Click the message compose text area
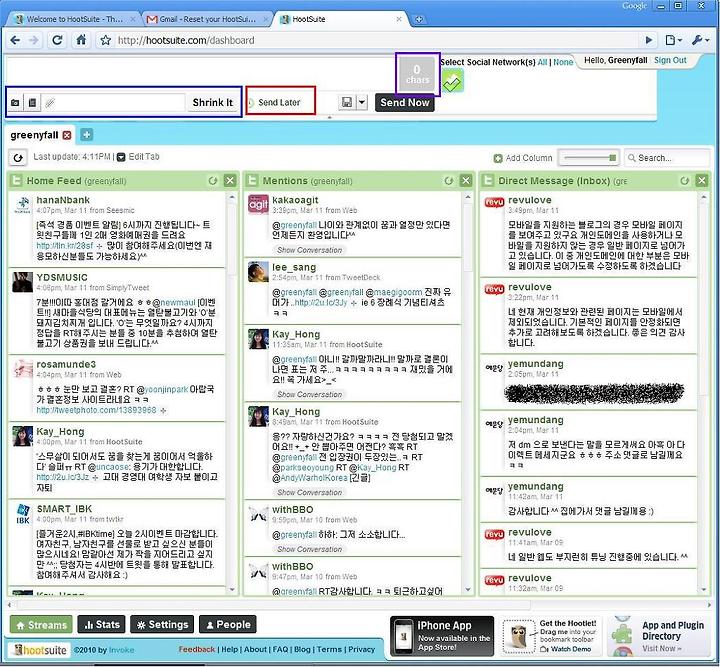This screenshot has height=667, width=720. 200,72
